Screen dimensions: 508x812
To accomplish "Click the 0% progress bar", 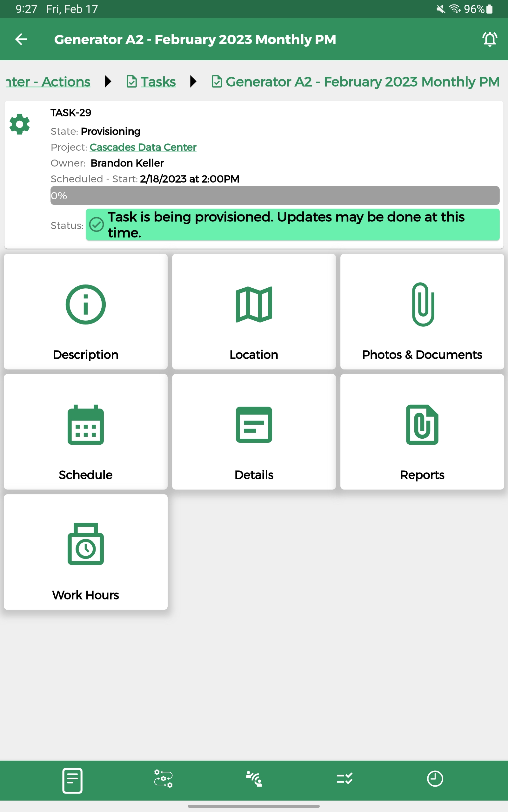I will 275,196.
